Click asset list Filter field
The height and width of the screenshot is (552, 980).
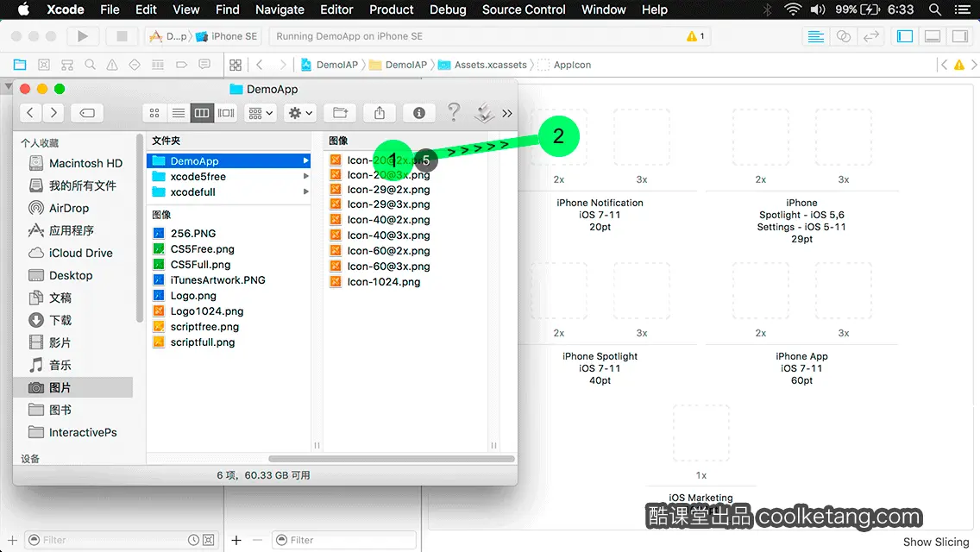(344, 540)
